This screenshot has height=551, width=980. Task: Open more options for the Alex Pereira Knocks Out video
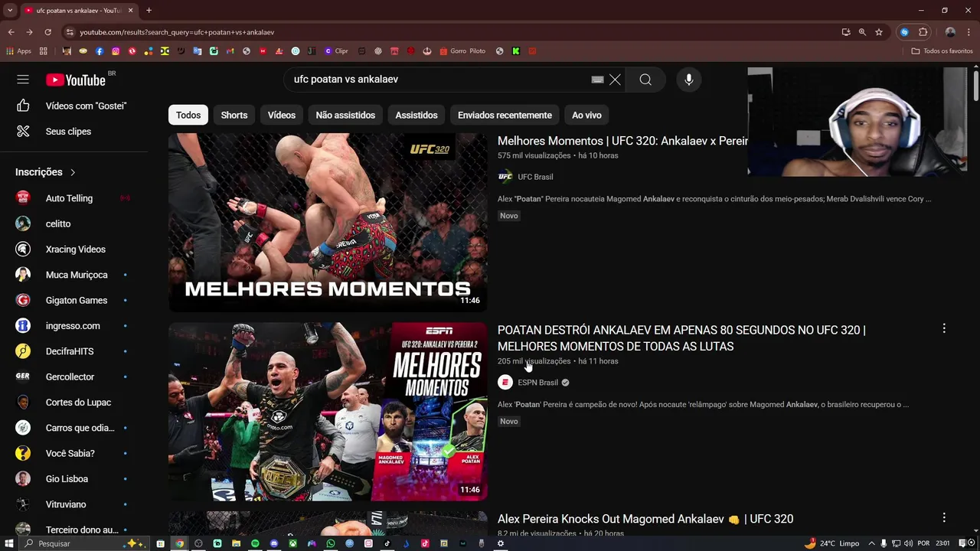pos(944,517)
